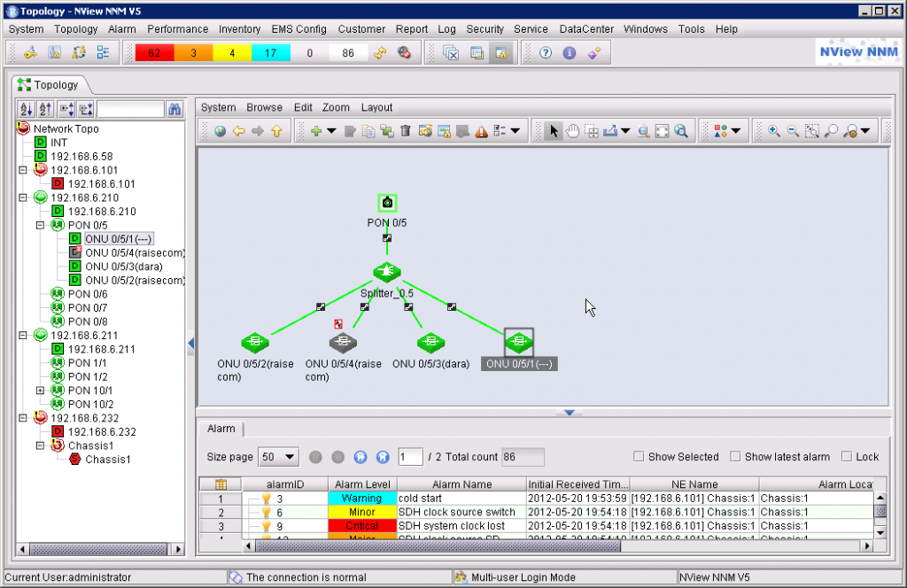Screen dimensions: 907x588
Task: Select the Splitter_0.5 node icon
Action: (x=387, y=272)
